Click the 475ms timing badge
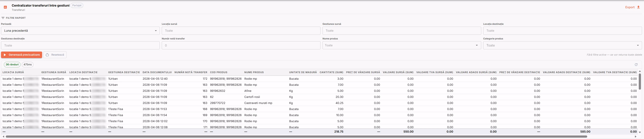The image size is (644, 139). pyautogui.click(x=28, y=65)
